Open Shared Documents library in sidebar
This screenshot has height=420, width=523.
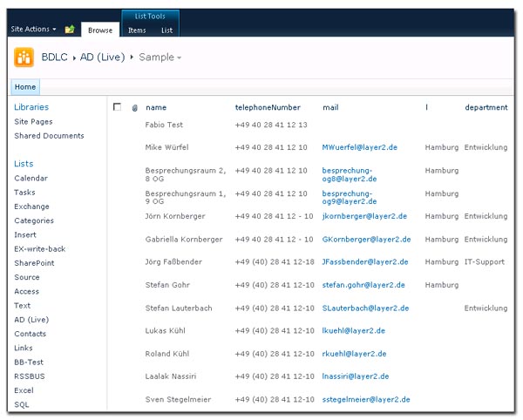click(49, 136)
